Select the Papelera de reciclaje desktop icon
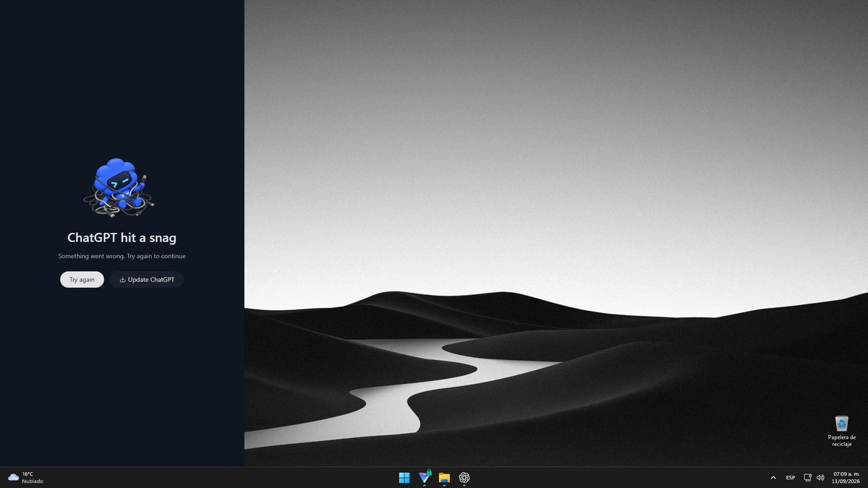This screenshot has width=868, height=488. click(842, 431)
